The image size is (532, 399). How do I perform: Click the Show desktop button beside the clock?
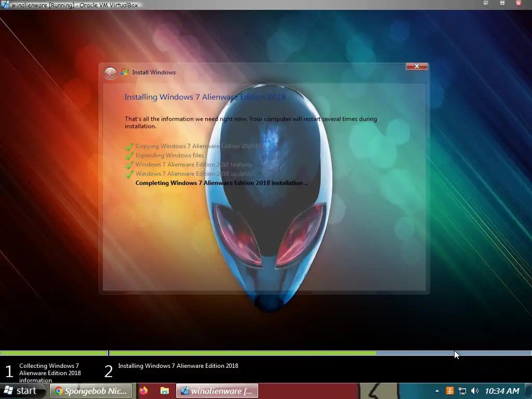coord(528,391)
